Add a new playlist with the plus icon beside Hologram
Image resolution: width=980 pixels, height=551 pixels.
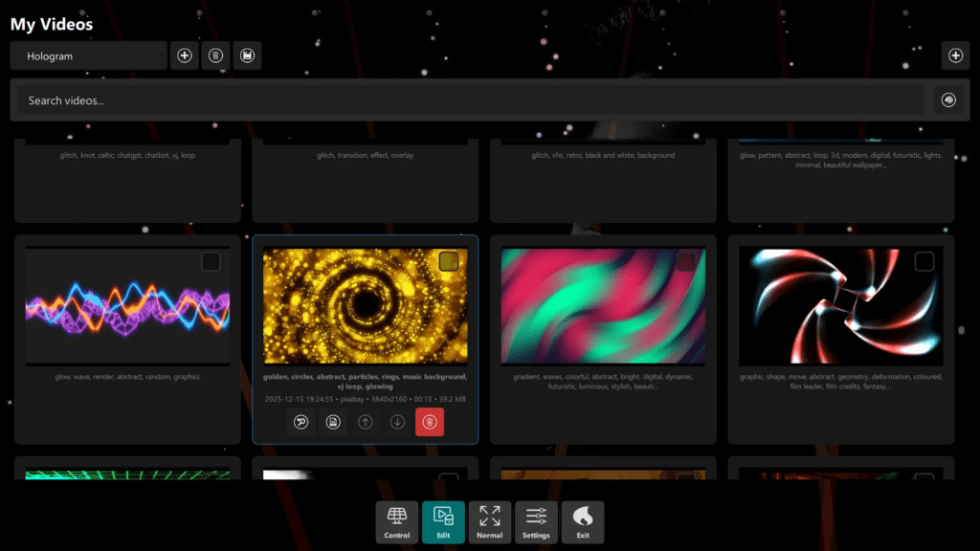tap(185, 56)
